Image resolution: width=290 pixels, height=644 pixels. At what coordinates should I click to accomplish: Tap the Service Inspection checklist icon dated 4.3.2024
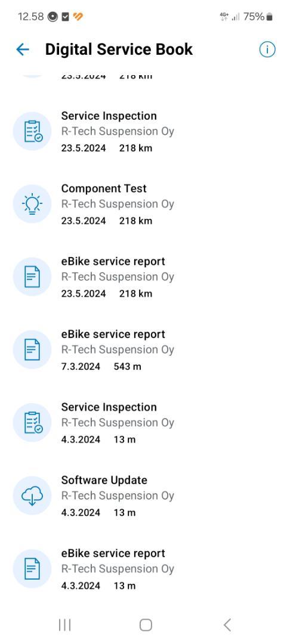click(32, 423)
